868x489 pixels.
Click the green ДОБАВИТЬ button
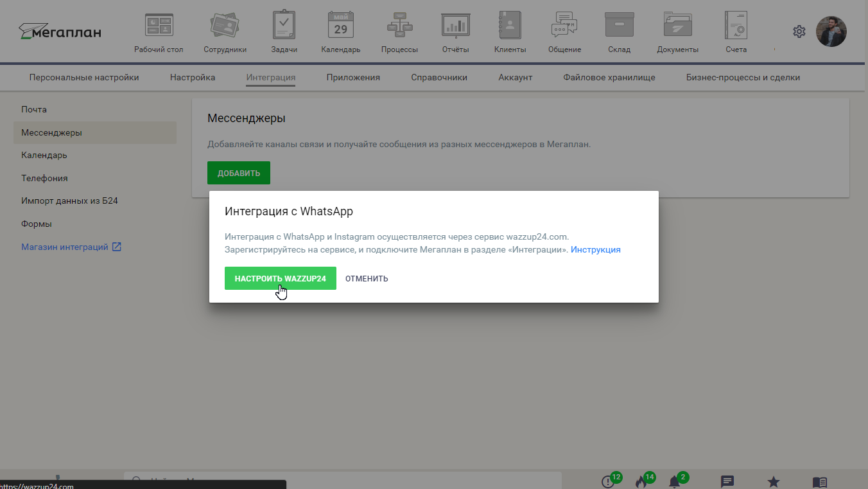pyautogui.click(x=239, y=173)
